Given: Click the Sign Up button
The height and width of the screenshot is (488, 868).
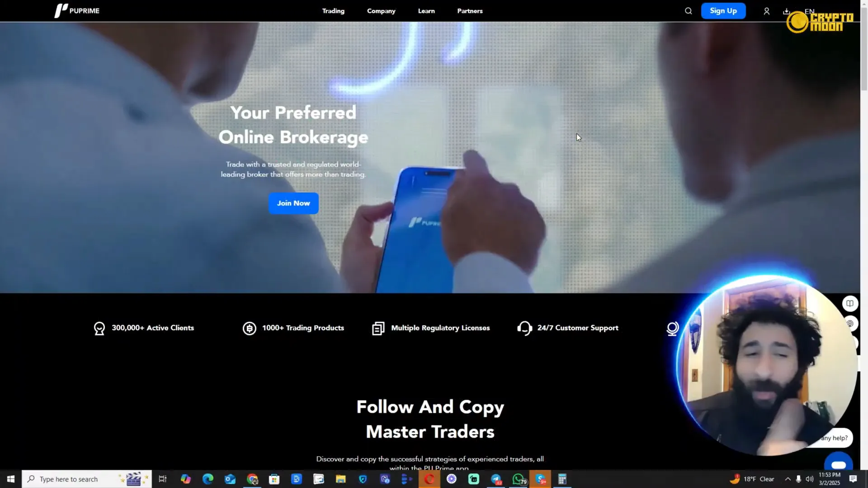Looking at the screenshot, I should (723, 11).
